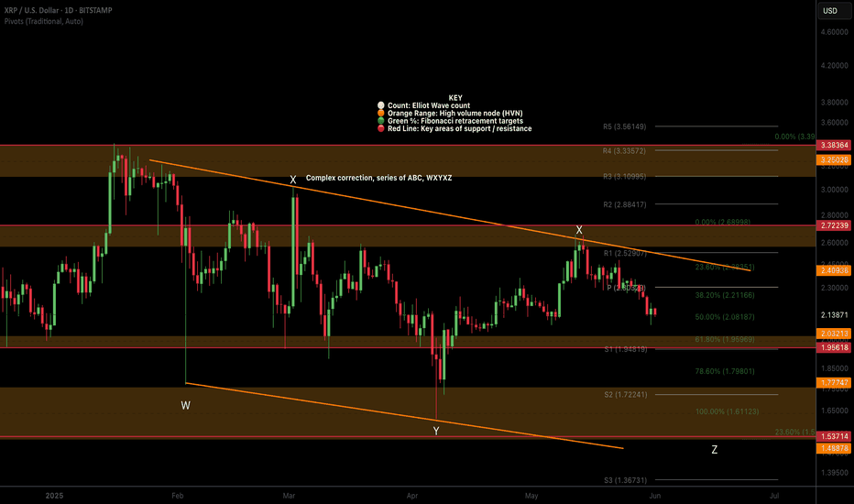
Task: Click the S2 (1.72241) pivot label
Action: pos(626,394)
